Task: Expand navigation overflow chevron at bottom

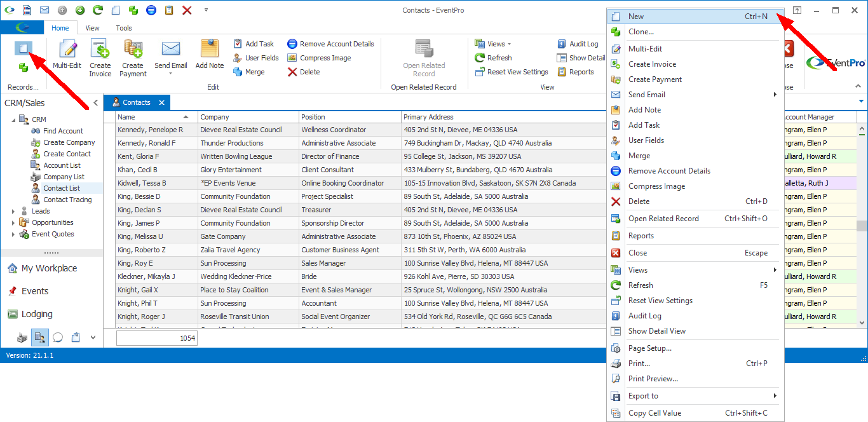Action: (x=93, y=337)
